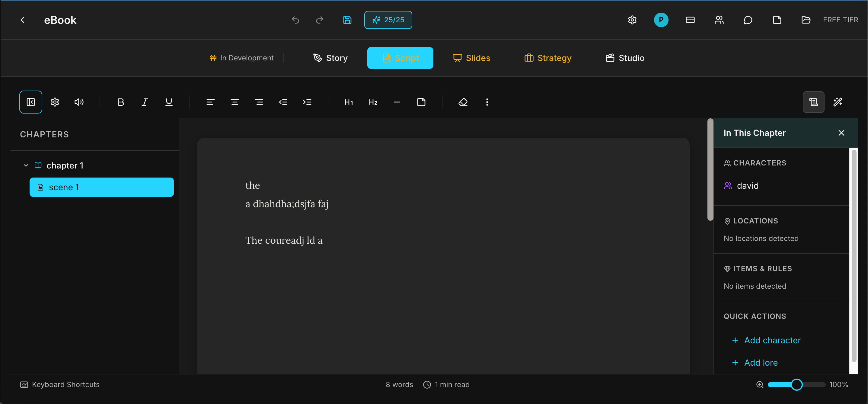
Task: Switch to the Story tab
Action: tap(330, 58)
